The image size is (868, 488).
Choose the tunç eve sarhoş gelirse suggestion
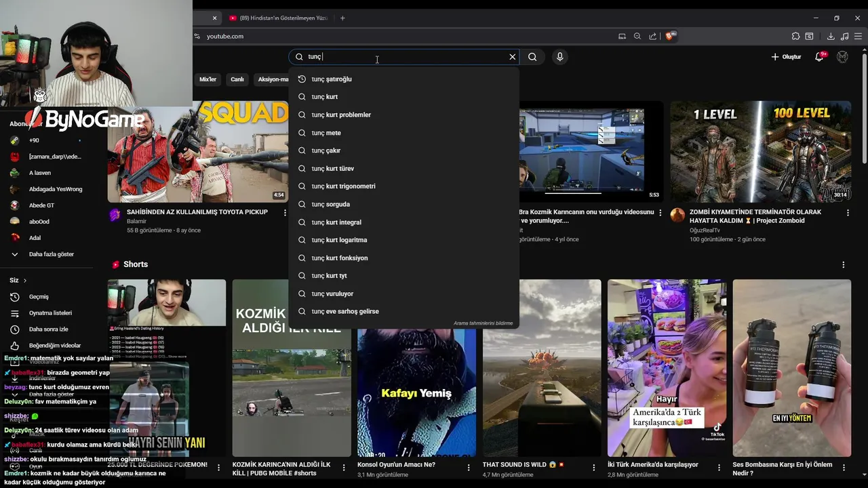click(x=403, y=311)
